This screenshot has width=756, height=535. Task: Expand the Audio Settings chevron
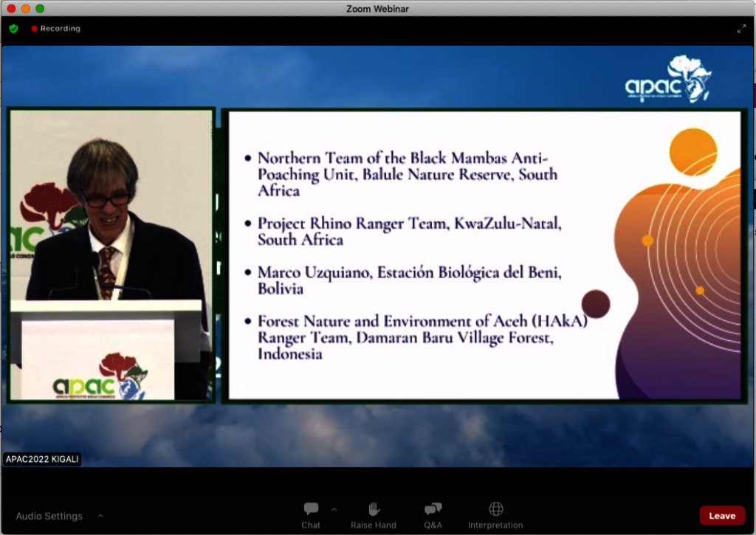100,516
